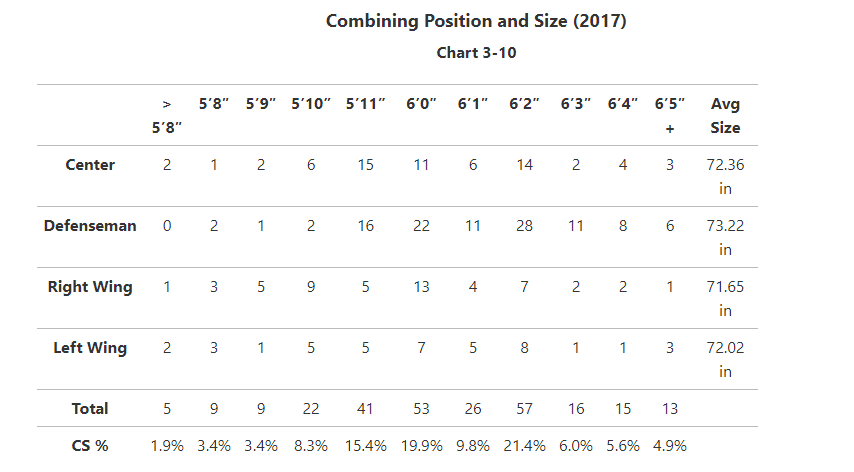Click the Right Wing average 71.65 in
This screenshot has height=472, width=854.
pyautogui.click(x=725, y=298)
